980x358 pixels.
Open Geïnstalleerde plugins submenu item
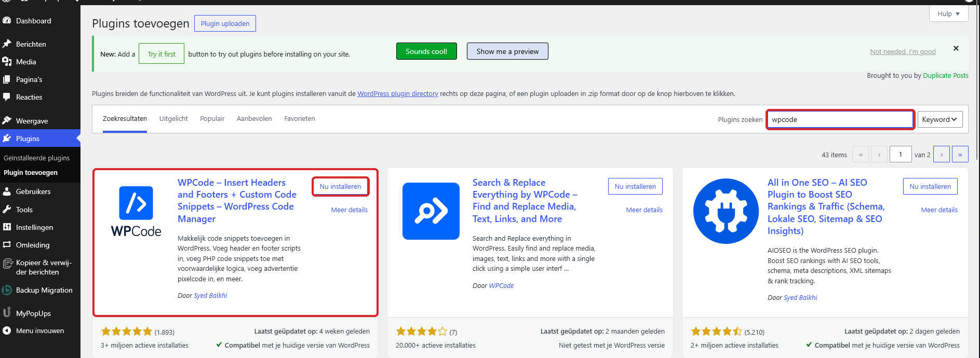coord(36,158)
